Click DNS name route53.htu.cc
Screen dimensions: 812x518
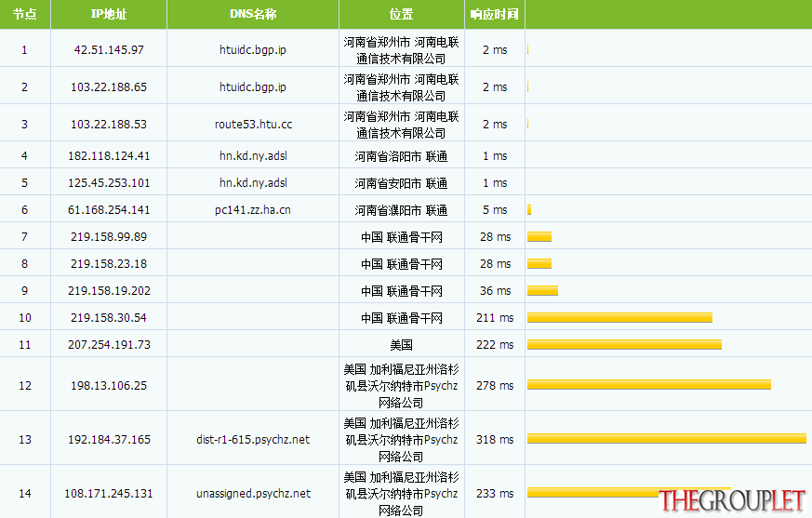point(253,125)
